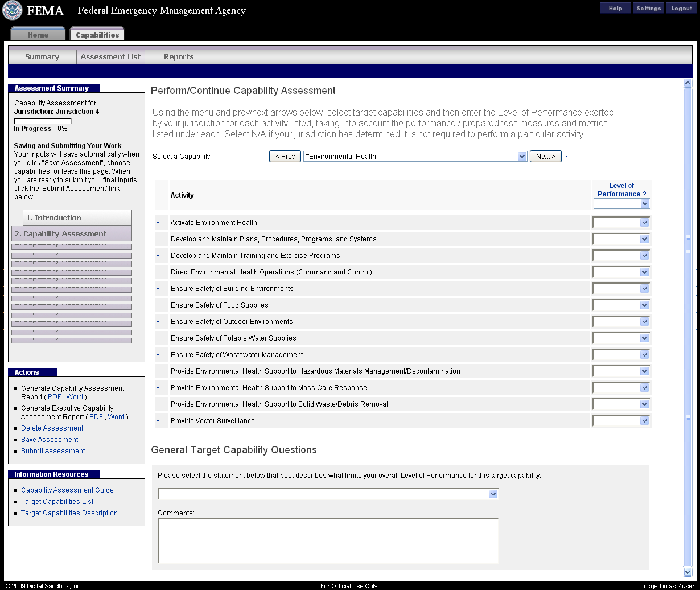Screen dimensions: 700x590
Task: Open the Summary menu item
Action: [x=42, y=57]
